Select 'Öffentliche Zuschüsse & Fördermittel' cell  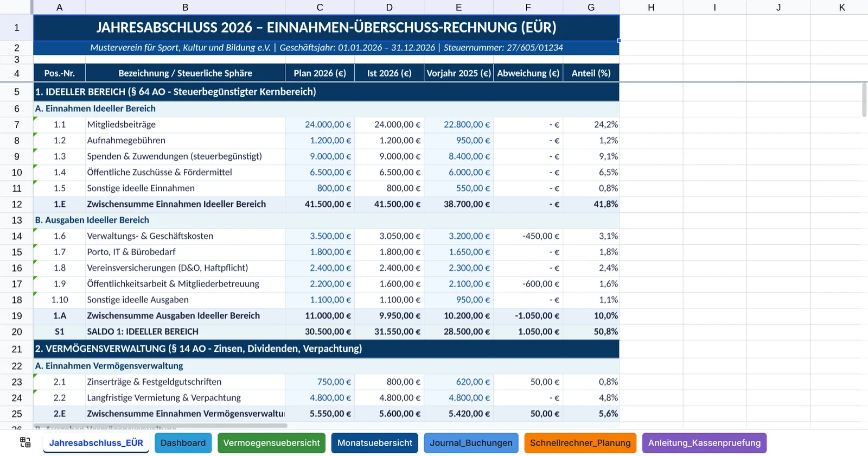[x=185, y=172]
